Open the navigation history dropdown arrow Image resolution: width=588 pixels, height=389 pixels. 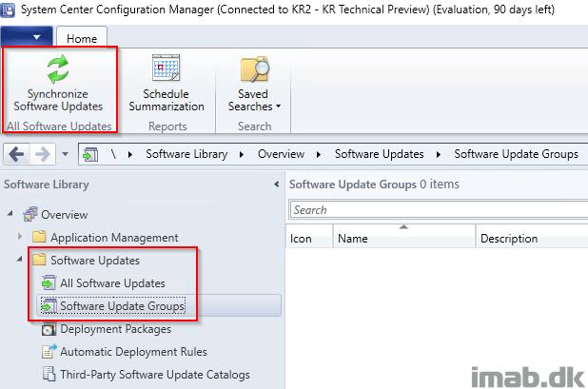(x=66, y=154)
